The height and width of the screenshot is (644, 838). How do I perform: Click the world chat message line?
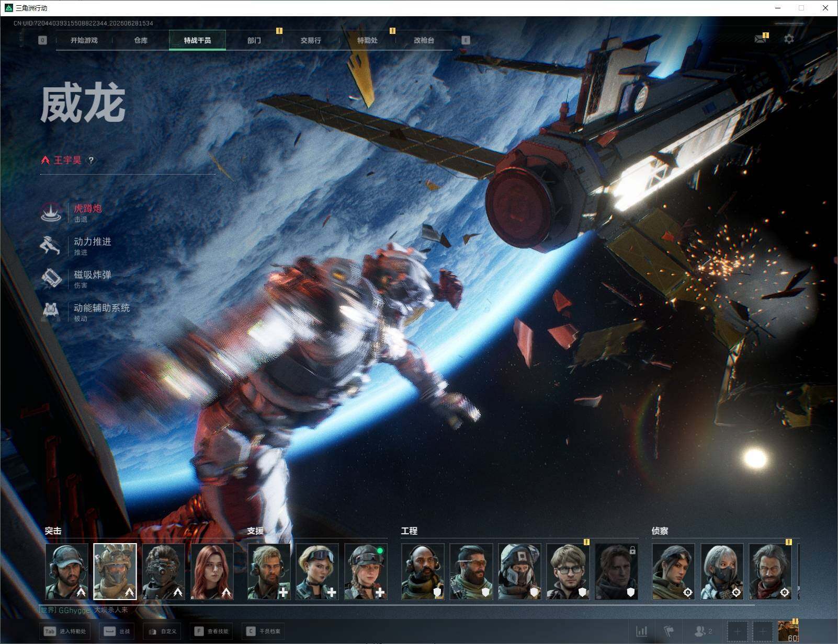(84, 610)
